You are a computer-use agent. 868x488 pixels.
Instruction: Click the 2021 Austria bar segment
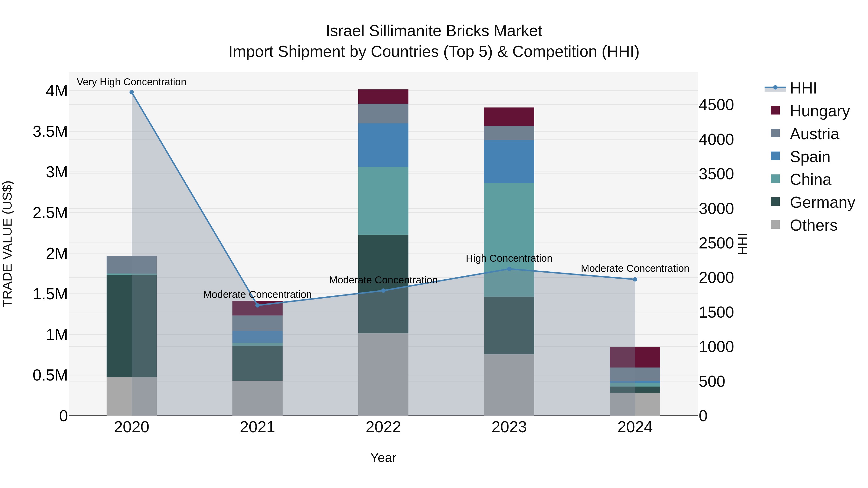258,323
